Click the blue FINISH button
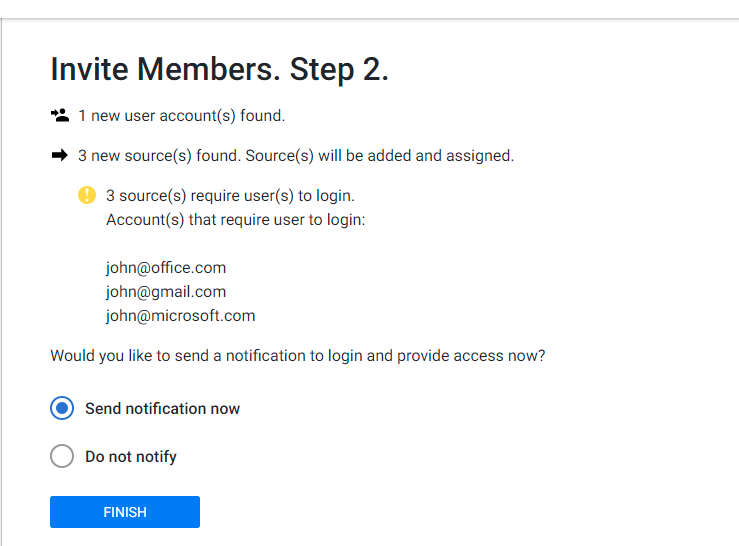Image resolution: width=739 pixels, height=546 pixels. tap(125, 512)
